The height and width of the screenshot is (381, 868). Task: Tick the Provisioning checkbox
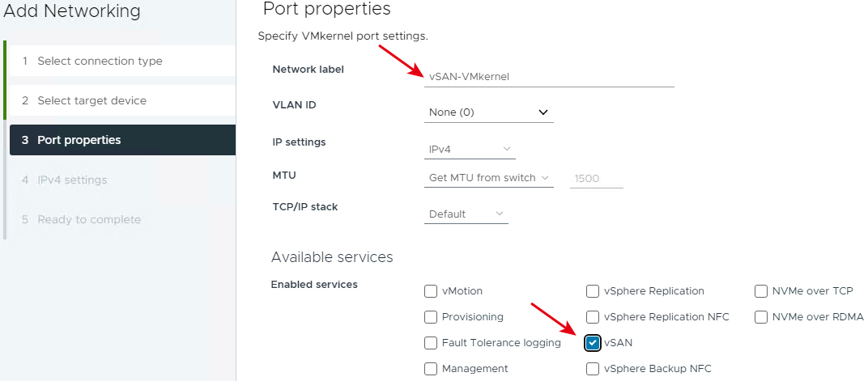(x=431, y=317)
